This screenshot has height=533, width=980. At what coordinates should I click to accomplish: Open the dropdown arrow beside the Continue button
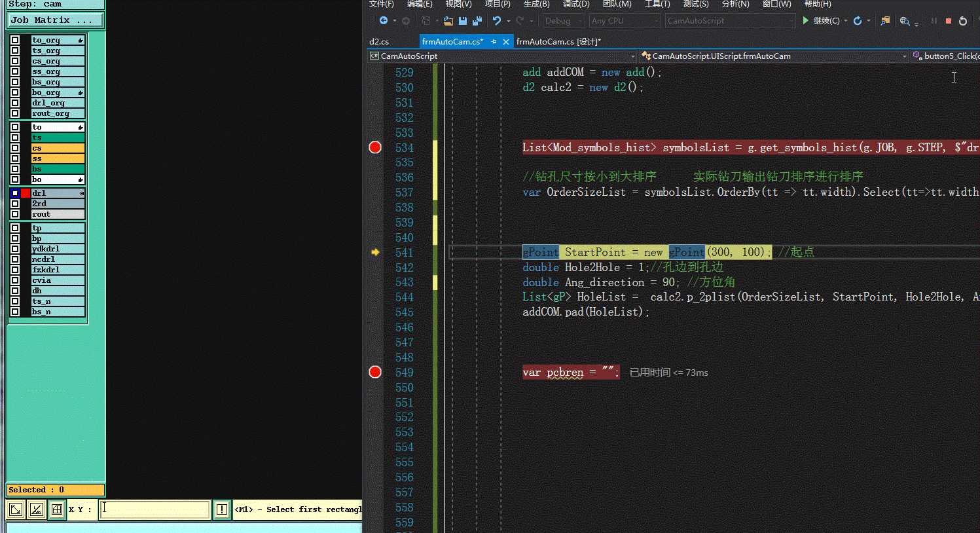pos(846,21)
